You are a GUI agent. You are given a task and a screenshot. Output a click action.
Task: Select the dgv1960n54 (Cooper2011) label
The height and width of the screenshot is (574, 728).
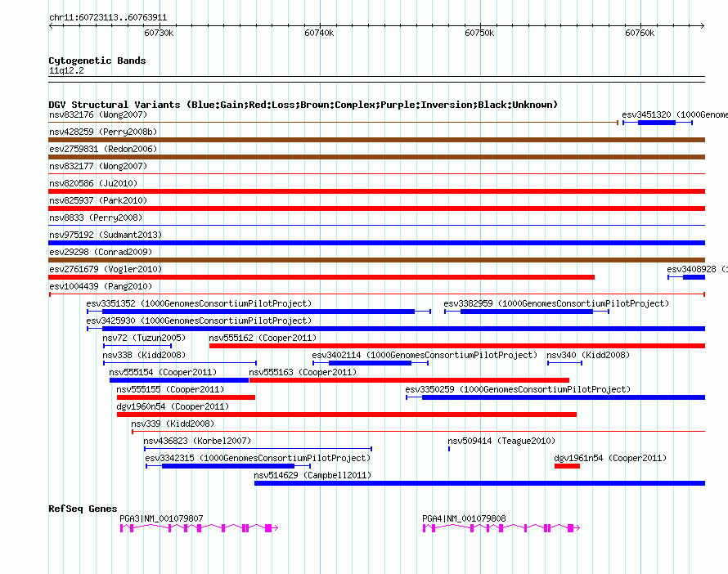[173, 406]
